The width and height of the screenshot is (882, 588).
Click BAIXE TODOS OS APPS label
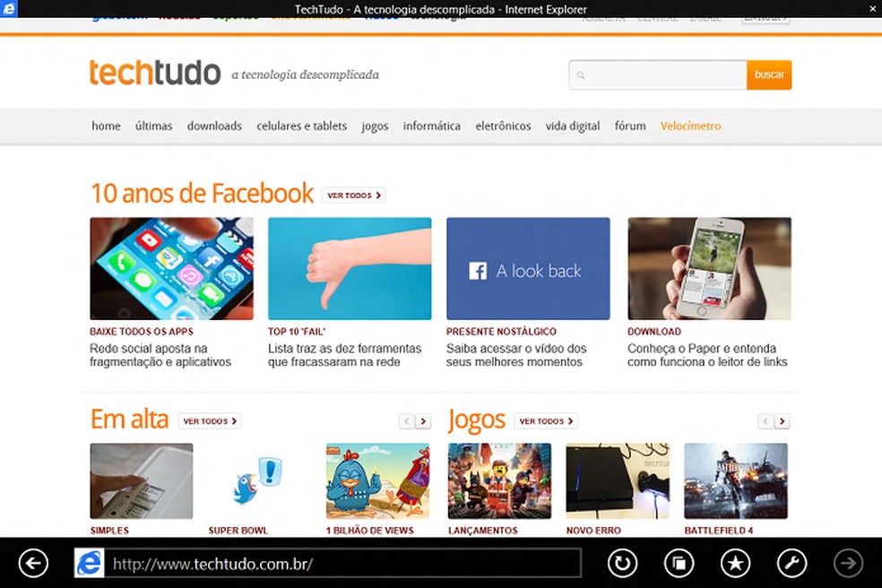click(142, 332)
